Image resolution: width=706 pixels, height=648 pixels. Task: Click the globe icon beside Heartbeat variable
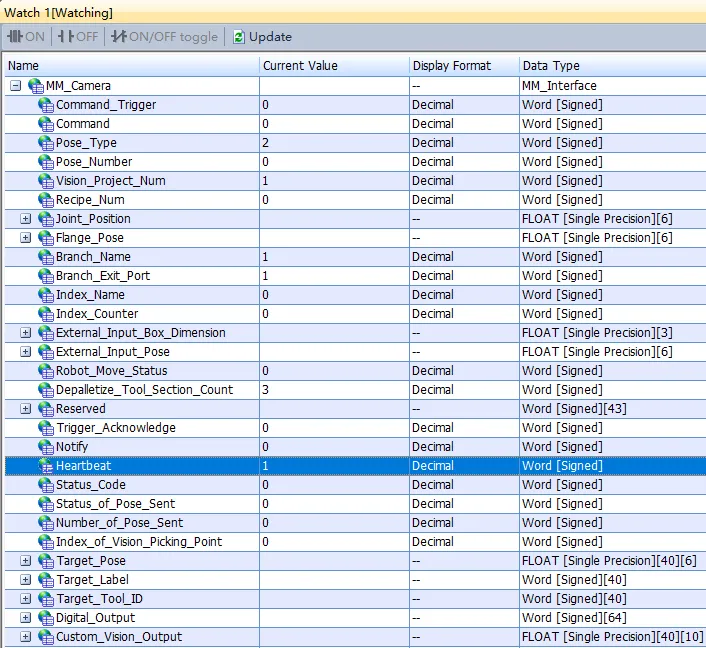[46, 466]
